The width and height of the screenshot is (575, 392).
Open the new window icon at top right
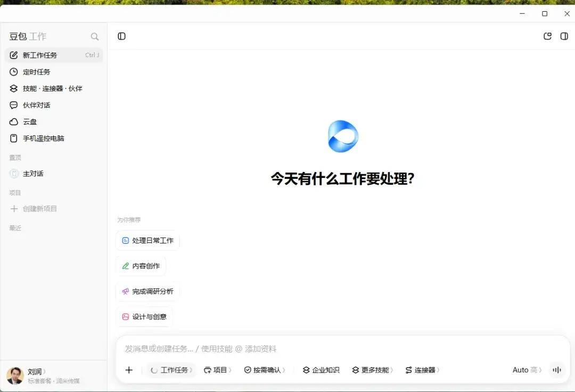tap(547, 36)
